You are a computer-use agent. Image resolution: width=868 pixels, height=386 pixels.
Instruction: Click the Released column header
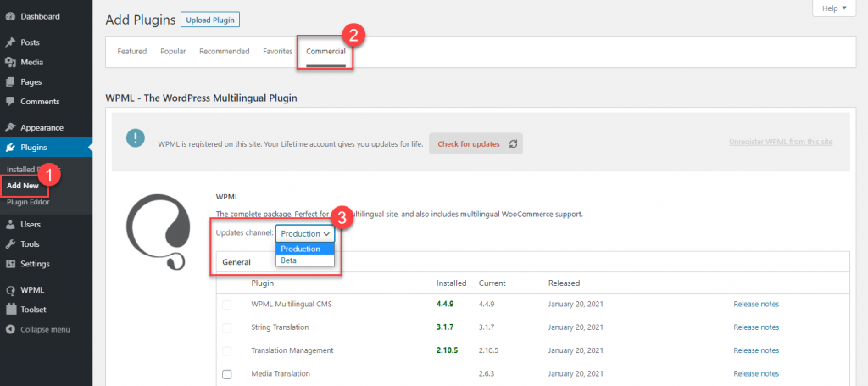pos(564,283)
